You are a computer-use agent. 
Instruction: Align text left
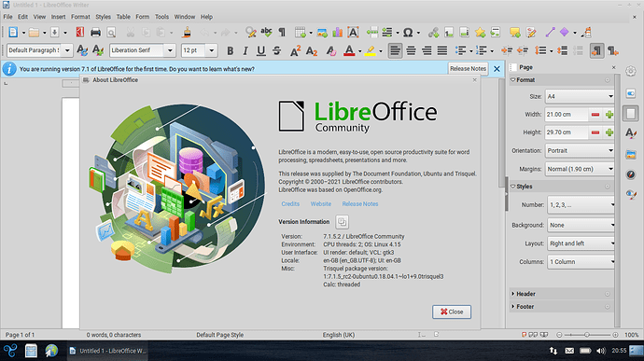coord(395,50)
